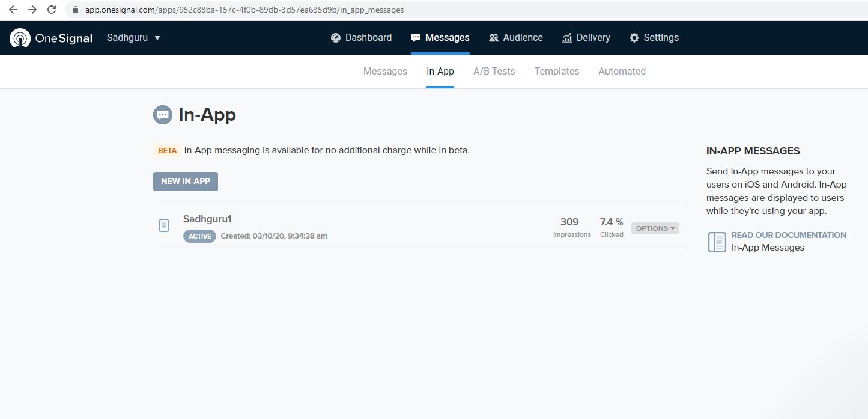The height and width of the screenshot is (419, 868).
Task: Click the browser forward arrow
Action: (x=32, y=10)
